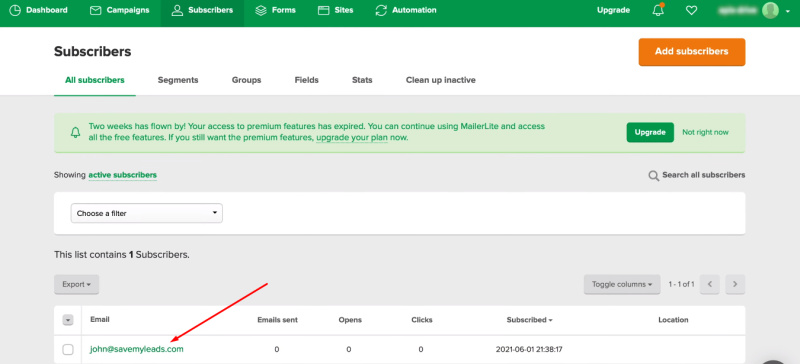Viewport: 800px width, 364px height.
Task: Click the green Upgrade button in banner
Action: 650,132
